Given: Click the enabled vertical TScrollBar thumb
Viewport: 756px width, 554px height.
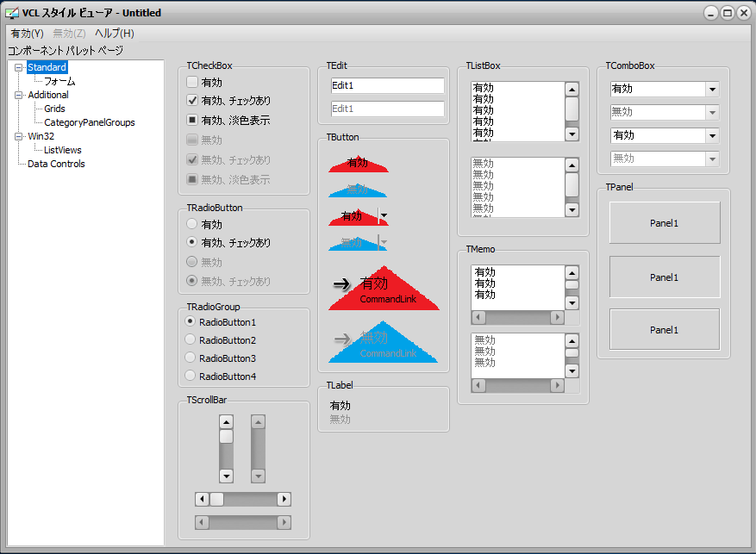Looking at the screenshot, I should click(x=226, y=437).
